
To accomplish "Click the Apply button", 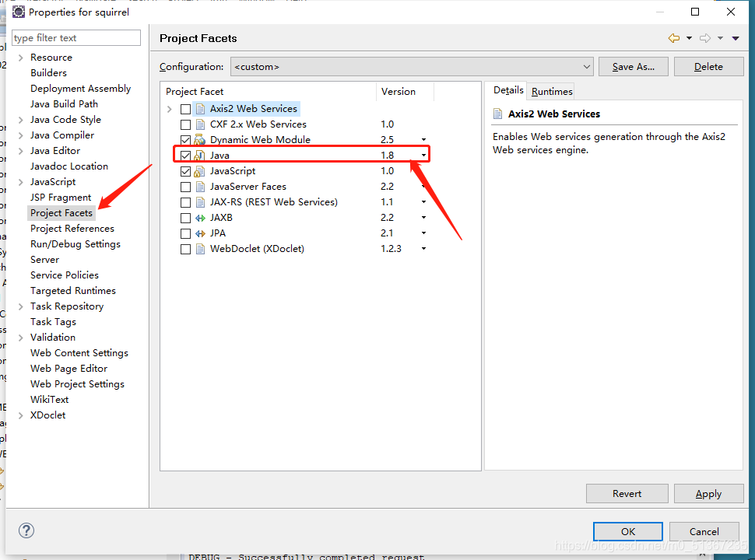I will 708,494.
